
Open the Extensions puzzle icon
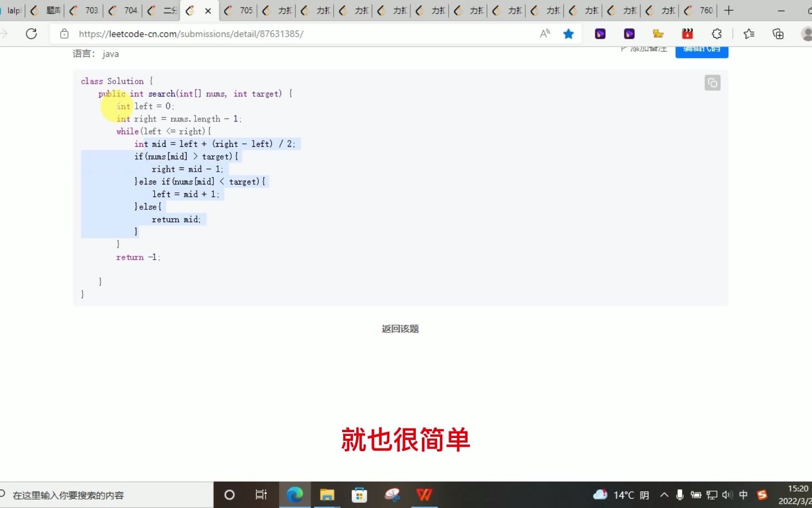[x=716, y=33]
